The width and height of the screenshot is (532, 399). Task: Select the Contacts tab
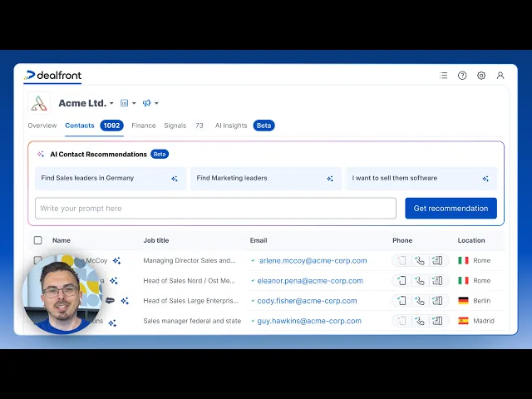tap(80, 126)
